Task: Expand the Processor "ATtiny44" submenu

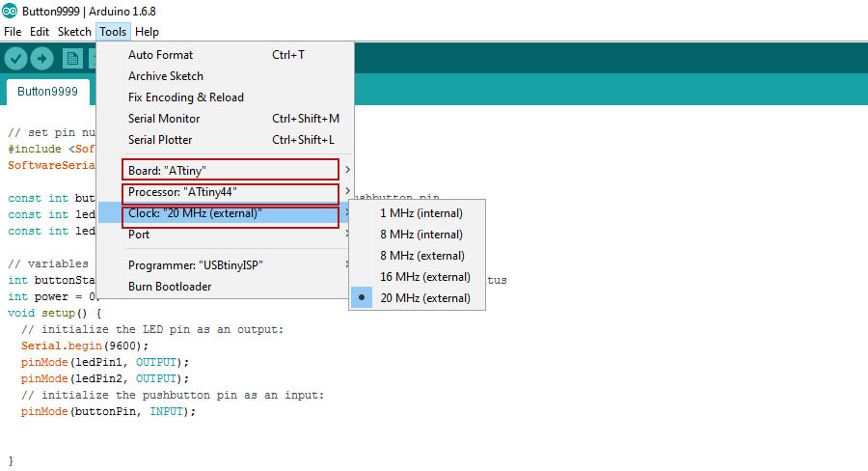Action: [226, 192]
